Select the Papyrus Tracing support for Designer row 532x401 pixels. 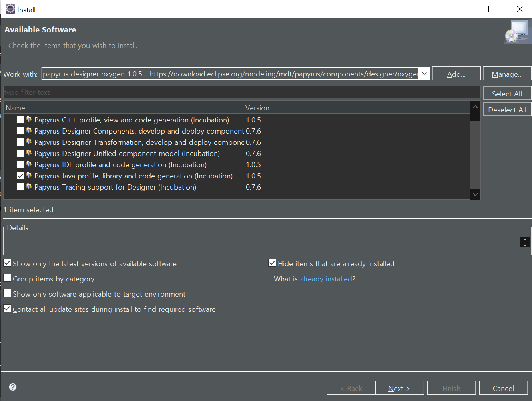coord(115,187)
